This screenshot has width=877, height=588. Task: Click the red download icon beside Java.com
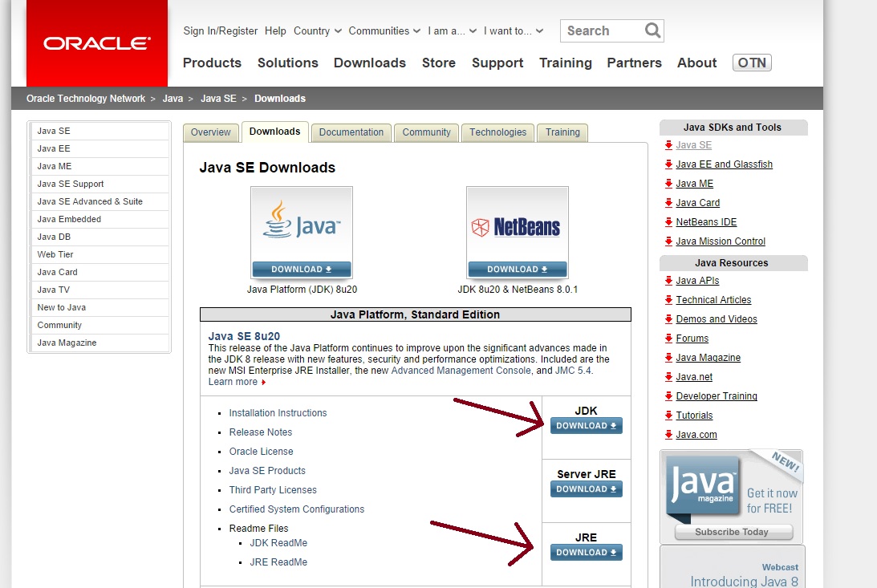point(668,434)
